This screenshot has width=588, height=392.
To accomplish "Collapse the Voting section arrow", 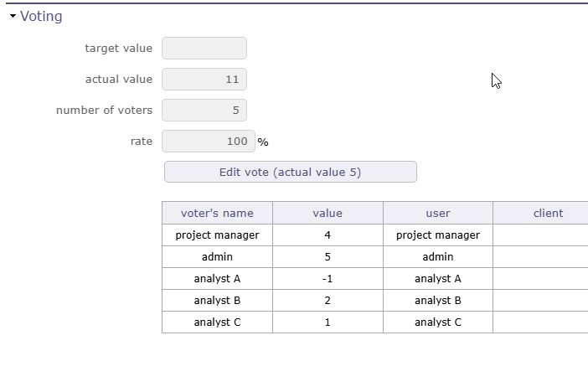I will pyautogui.click(x=13, y=17).
